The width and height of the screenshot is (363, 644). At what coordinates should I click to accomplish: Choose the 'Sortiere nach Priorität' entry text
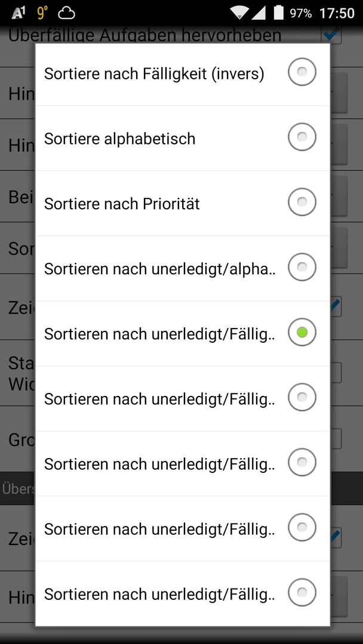(x=122, y=204)
